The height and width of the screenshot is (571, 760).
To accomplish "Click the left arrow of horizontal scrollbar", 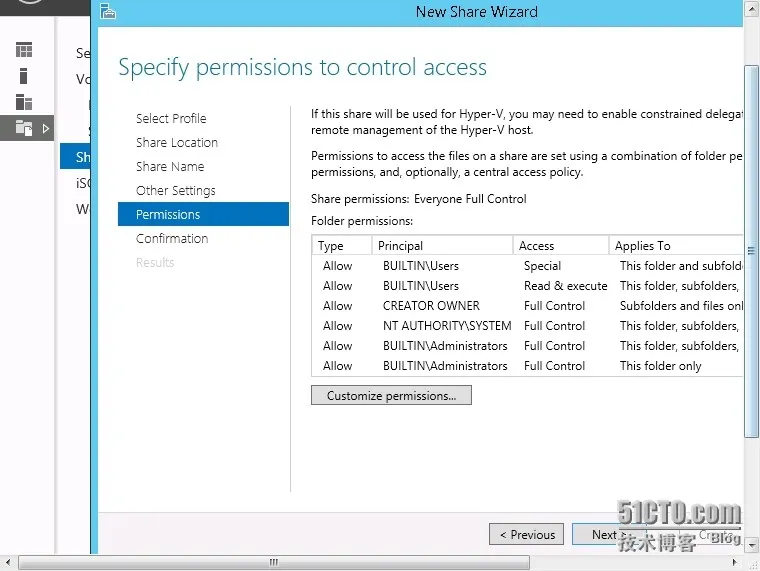I will [x=8, y=562].
